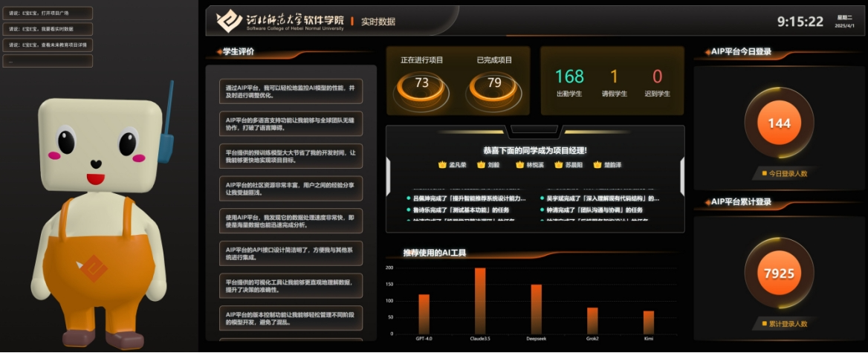Image resolution: width=868 pixels, height=353 pixels.
Task: Toggle the 今日登录人数 legend marker
Action: click(x=763, y=173)
